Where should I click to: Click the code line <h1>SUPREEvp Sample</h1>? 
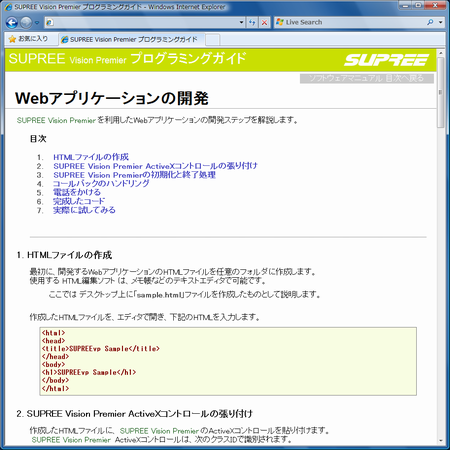point(89,372)
